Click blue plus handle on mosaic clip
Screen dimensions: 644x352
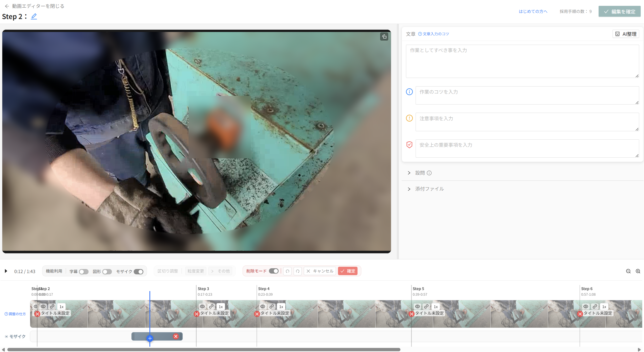pos(150,338)
